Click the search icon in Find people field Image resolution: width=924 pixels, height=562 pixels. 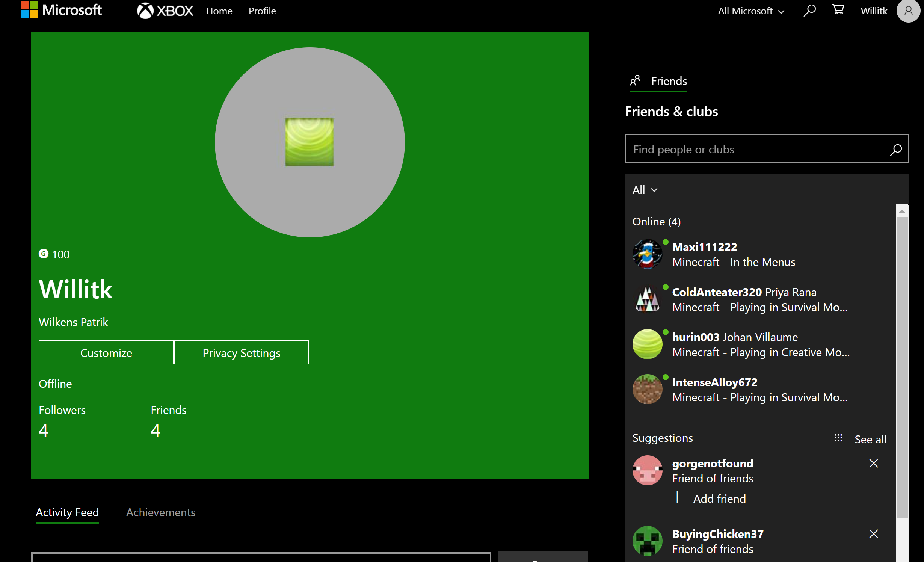click(895, 150)
